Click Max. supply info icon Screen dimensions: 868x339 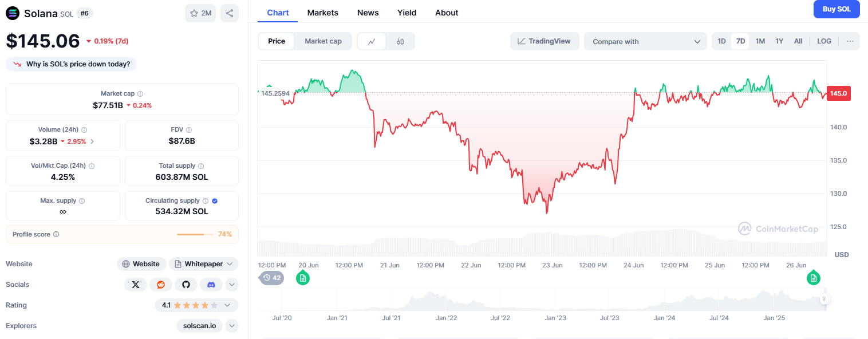point(82,201)
